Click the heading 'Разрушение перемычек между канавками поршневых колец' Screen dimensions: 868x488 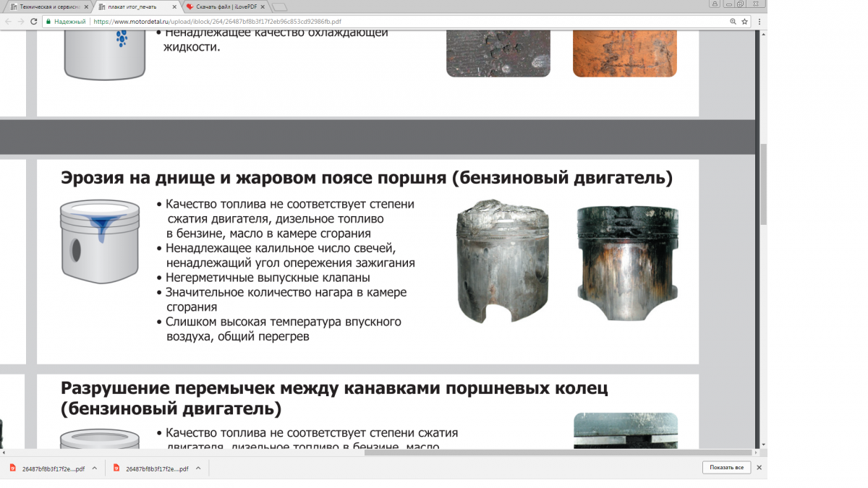point(334,398)
